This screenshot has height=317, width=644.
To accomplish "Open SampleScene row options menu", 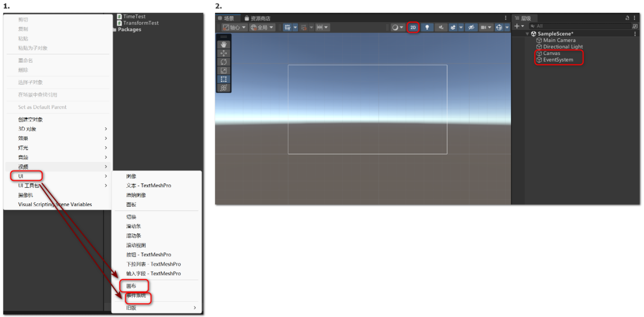I will [x=635, y=34].
